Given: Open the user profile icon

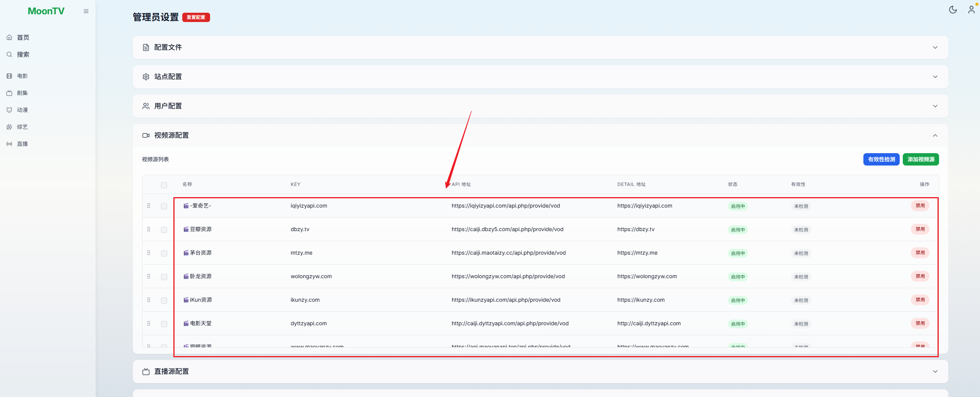Looking at the screenshot, I should [971, 10].
